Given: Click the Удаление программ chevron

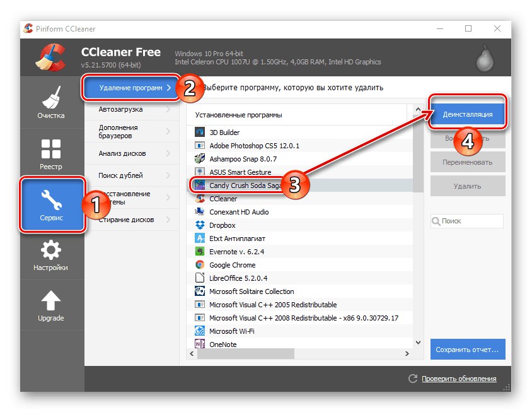Looking at the screenshot, I should click(x=169, y=88).
